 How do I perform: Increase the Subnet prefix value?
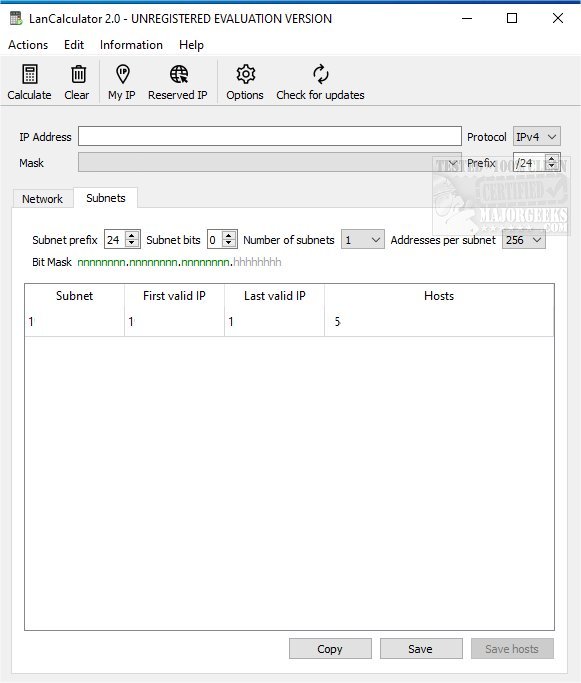132,236
